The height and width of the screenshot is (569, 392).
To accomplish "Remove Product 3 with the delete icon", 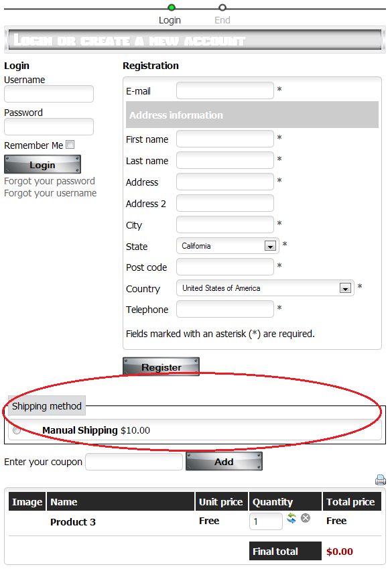I will (306, 518).
